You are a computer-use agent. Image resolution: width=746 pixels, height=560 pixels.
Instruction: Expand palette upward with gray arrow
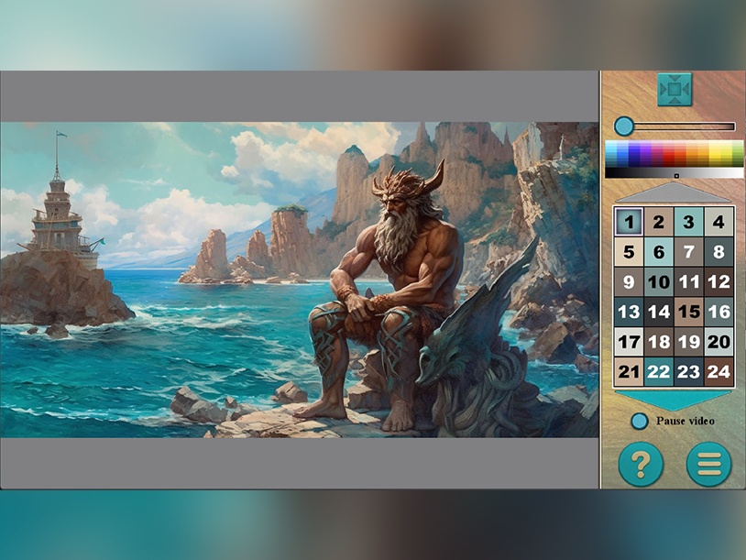click(x=674, y=192)
